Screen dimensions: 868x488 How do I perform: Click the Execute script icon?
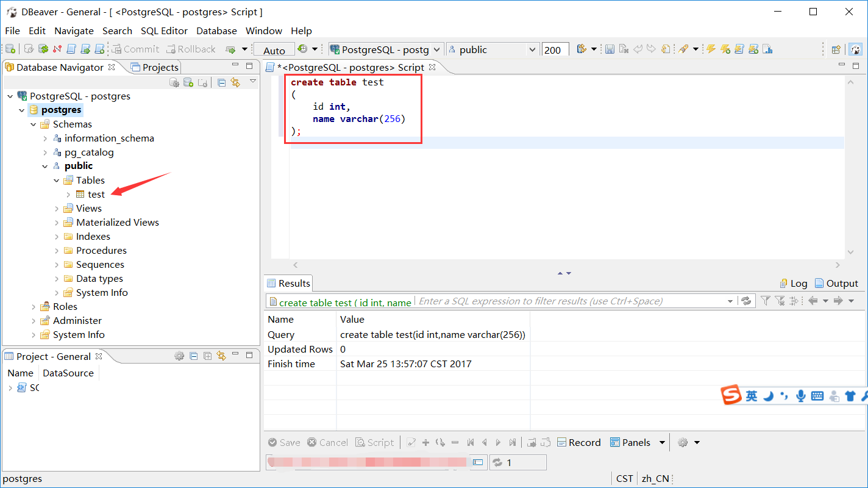(x=739, y=49)
